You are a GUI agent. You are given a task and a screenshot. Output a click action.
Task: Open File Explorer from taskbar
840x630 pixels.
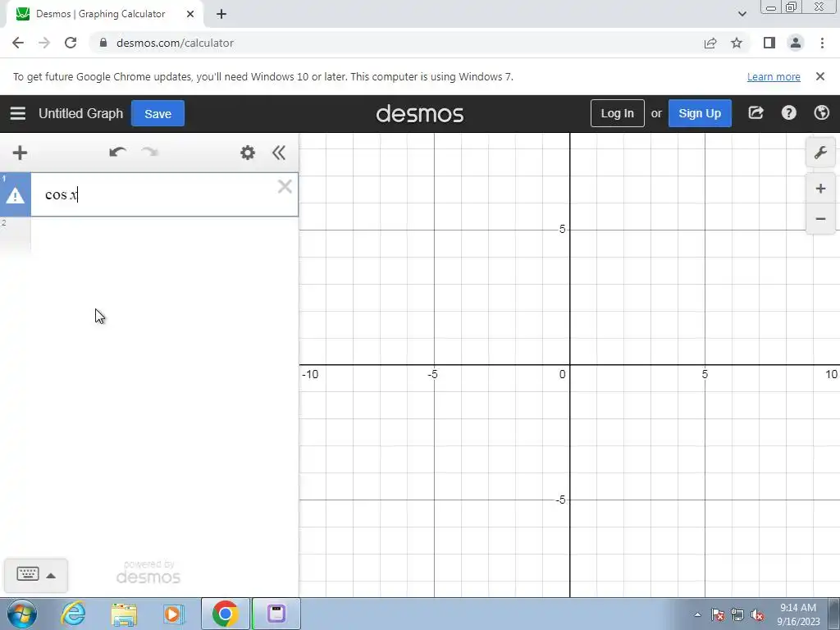[x=125, y=614]
